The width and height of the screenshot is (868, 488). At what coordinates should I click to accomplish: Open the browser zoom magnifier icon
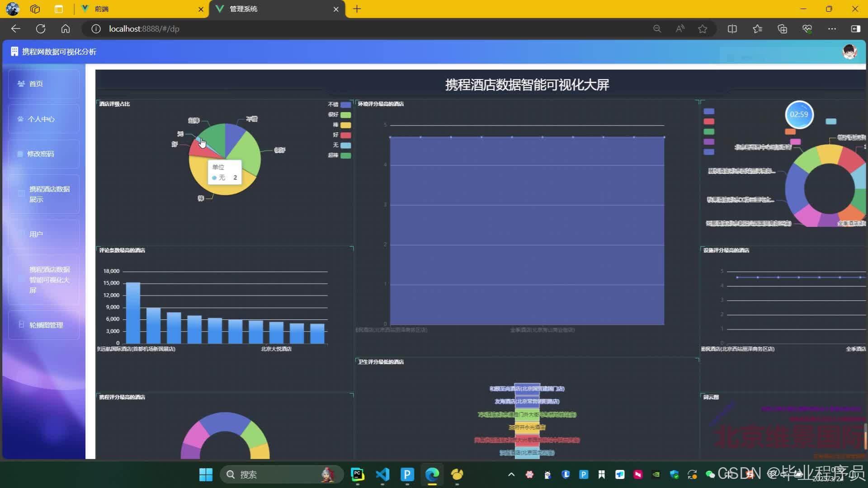coord(657,29)
